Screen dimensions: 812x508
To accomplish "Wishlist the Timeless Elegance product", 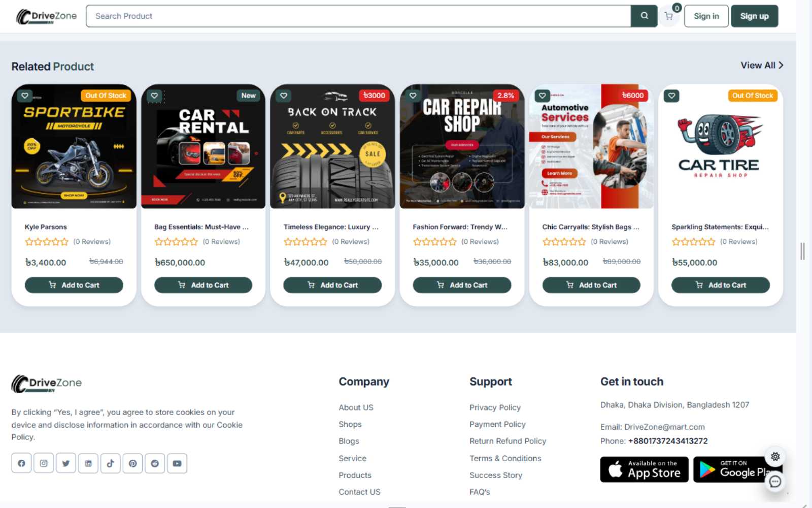I will (284, 96).
